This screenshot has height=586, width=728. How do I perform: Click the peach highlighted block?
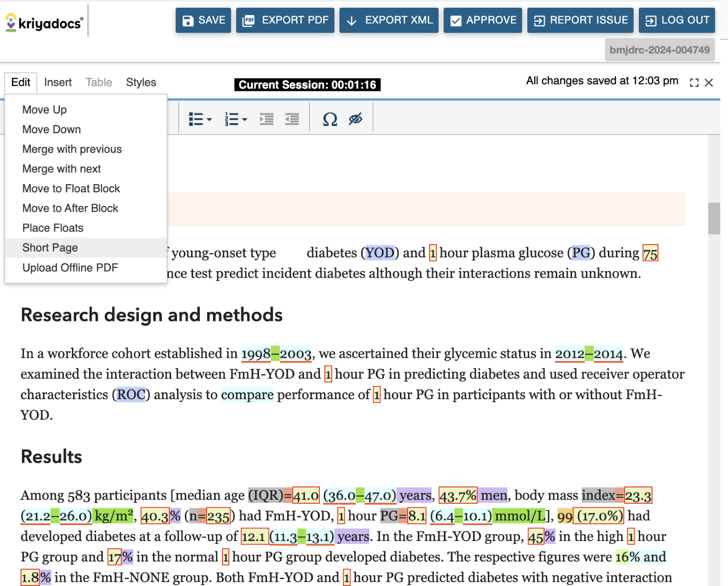coord(426,210)
